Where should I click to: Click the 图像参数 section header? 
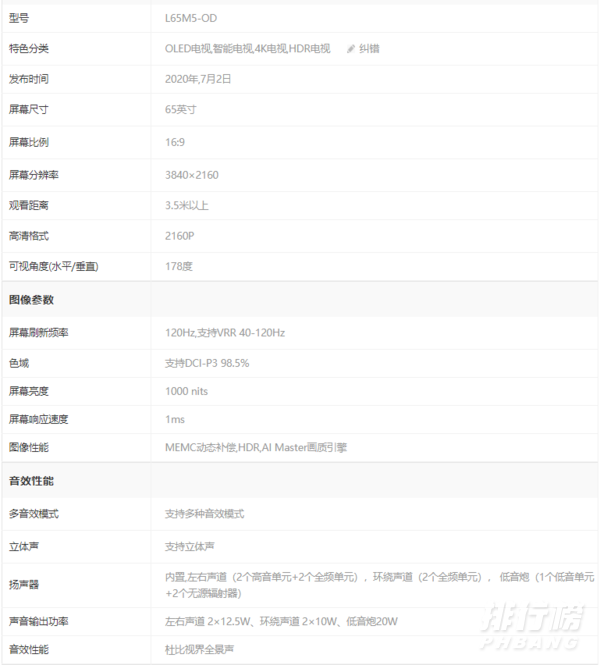pyautogui.click(x=31, y=300)
